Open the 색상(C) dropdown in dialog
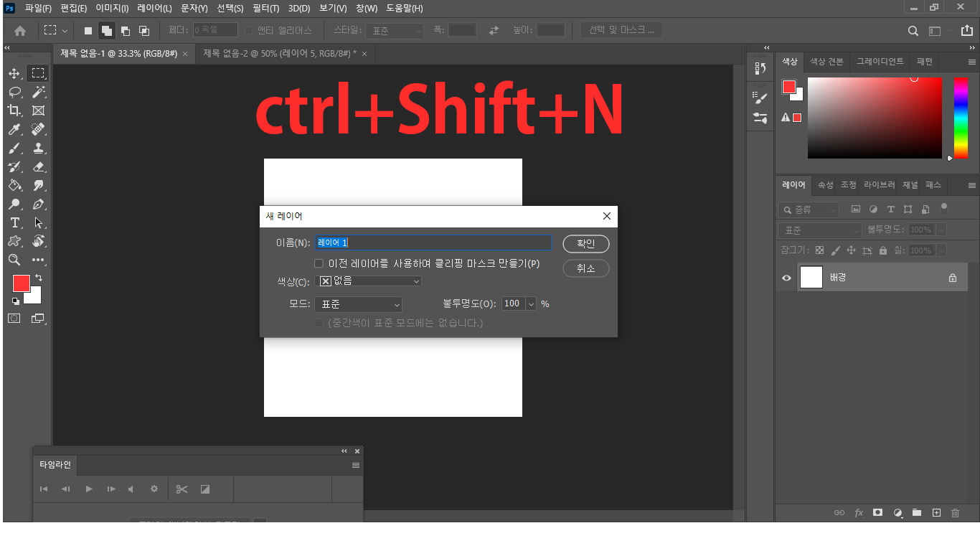The width and height of the screenshot is (980, 551). click(368, 281)
